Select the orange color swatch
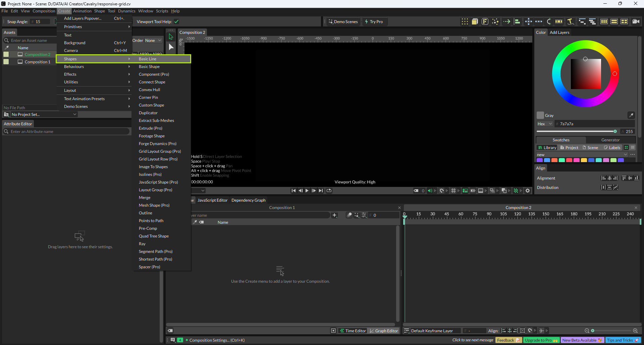Screen dimensions: 644x345 (554, 160)
